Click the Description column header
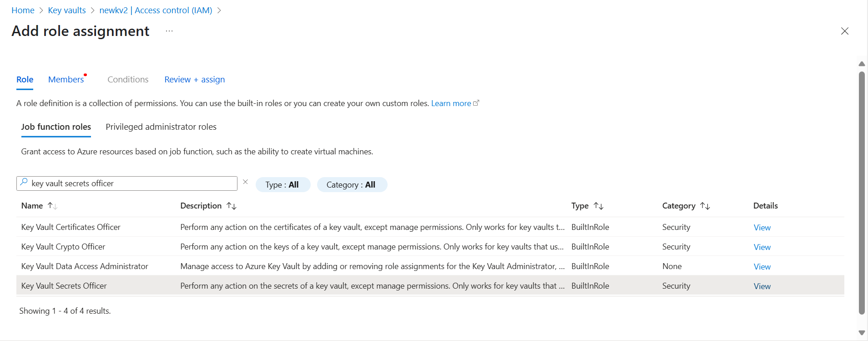Image resolution: width=868 pixels, height=341 pixels. coord(201,206)
